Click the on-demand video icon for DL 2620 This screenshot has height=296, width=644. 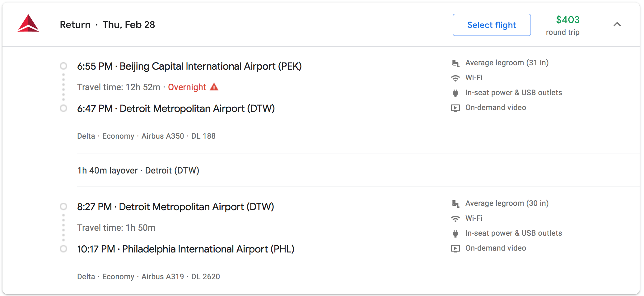click(455, 248)
